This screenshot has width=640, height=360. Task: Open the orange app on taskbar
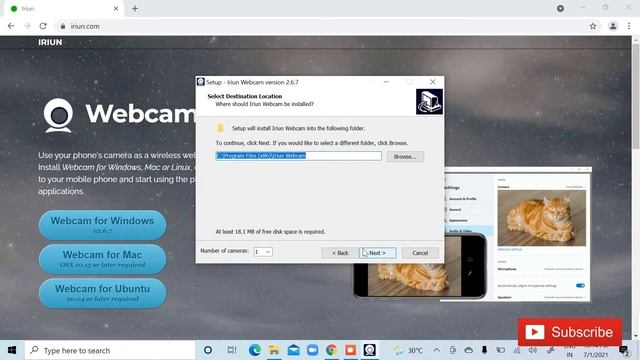point(351,350)
